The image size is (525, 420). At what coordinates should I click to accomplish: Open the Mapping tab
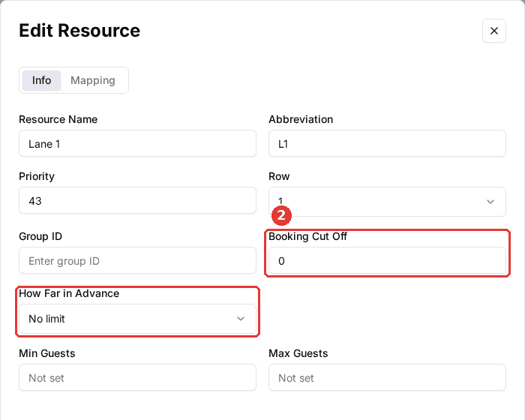point(93,80)
